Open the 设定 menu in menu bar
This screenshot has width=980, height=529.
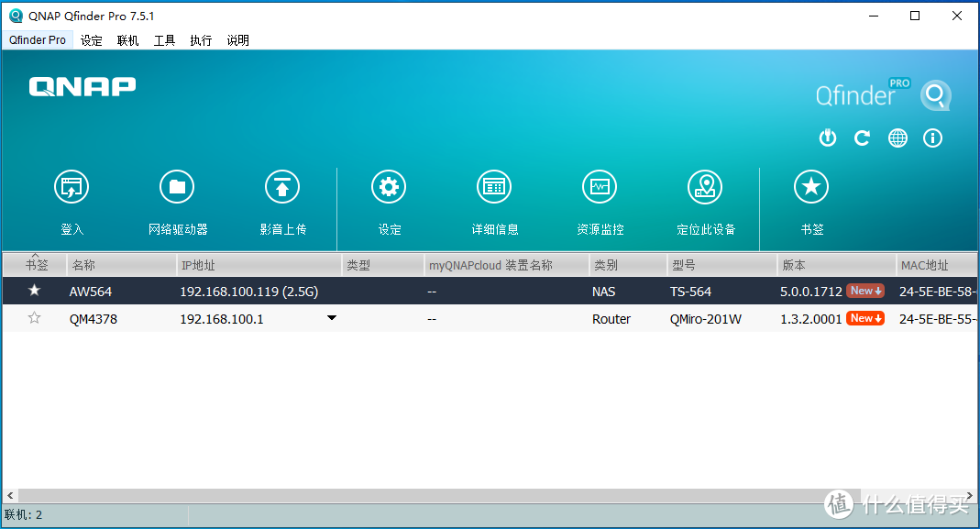92,40
